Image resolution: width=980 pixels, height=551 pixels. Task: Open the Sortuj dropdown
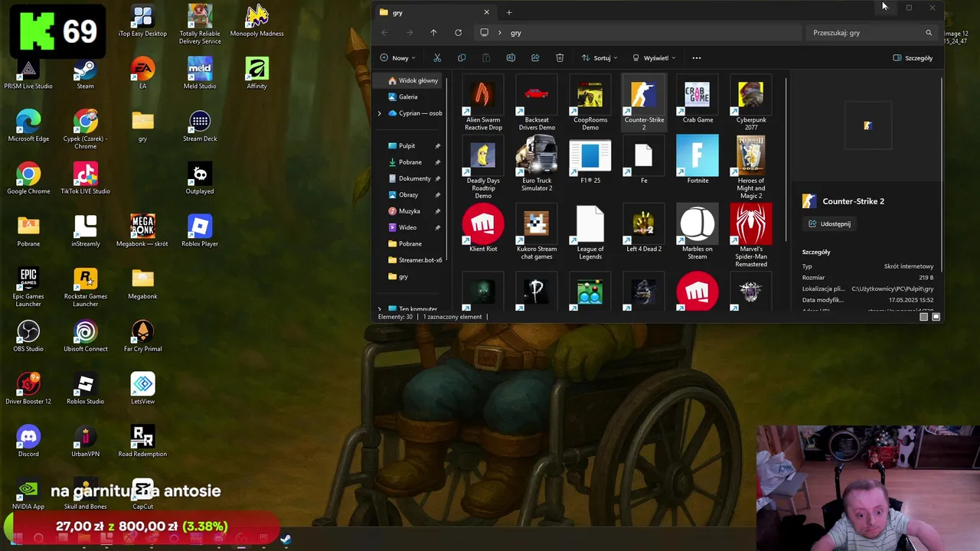click(599, 58)
